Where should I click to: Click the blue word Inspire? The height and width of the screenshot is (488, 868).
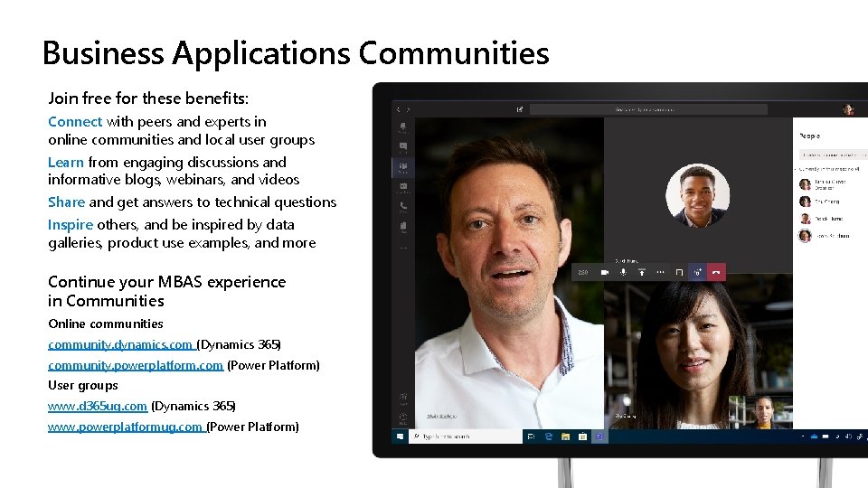pos(71,225)
